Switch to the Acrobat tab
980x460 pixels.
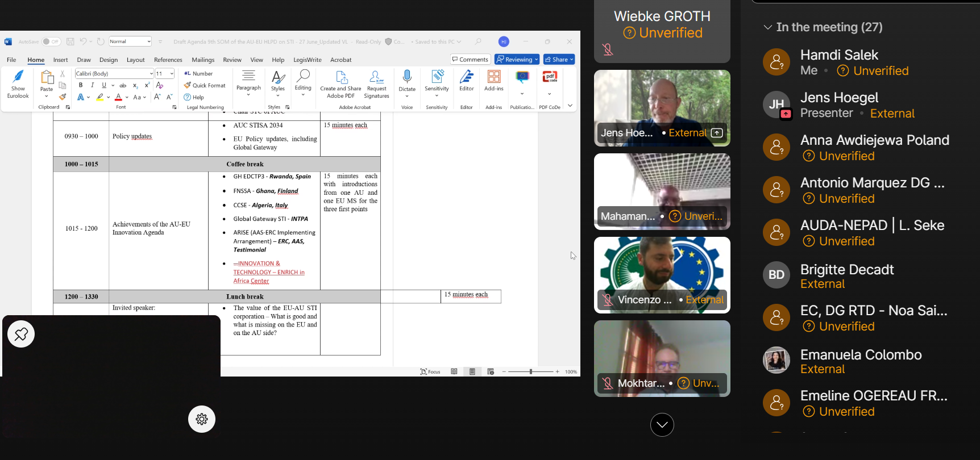click(x=341, y=60)
